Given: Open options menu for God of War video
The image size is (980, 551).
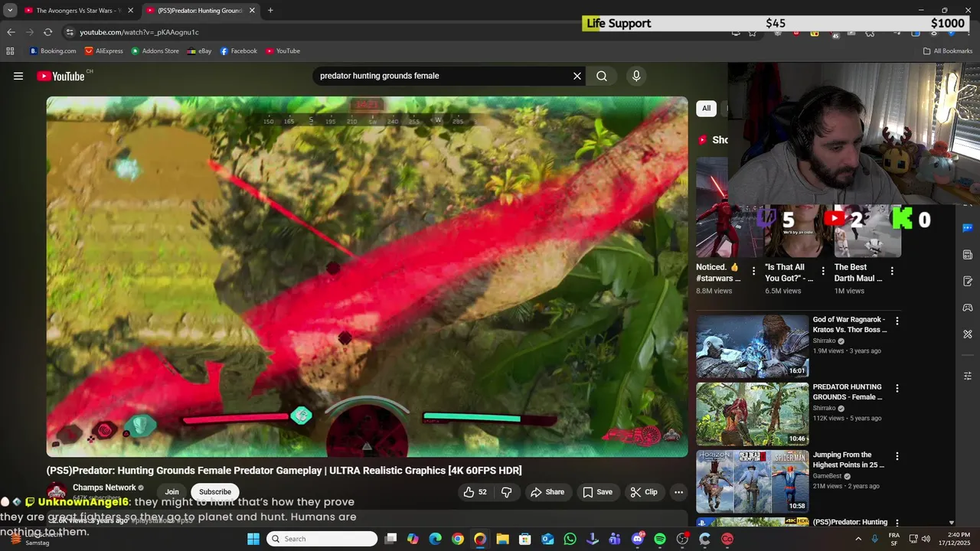Looking at the screenshot, I should [897, 321].
